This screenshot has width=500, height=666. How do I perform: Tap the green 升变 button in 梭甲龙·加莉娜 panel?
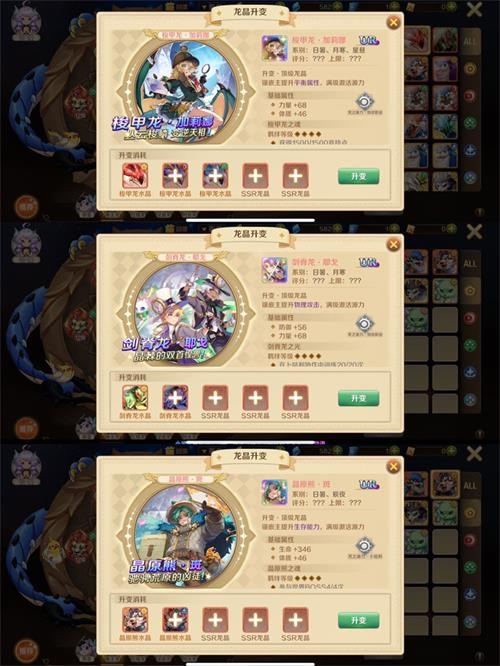pos(359,176)
